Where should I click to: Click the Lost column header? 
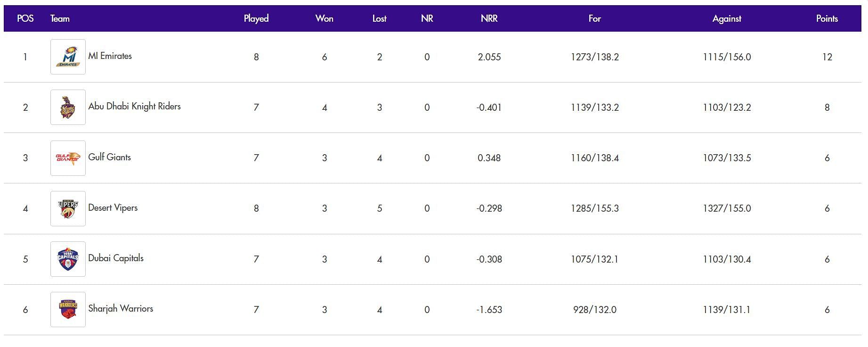tap(379, 18)
